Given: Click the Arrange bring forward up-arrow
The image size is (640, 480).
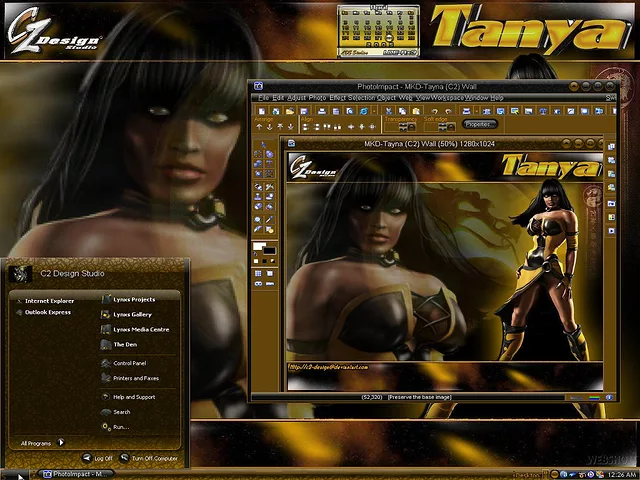Looking at the screenshot, I should [259, 127].
